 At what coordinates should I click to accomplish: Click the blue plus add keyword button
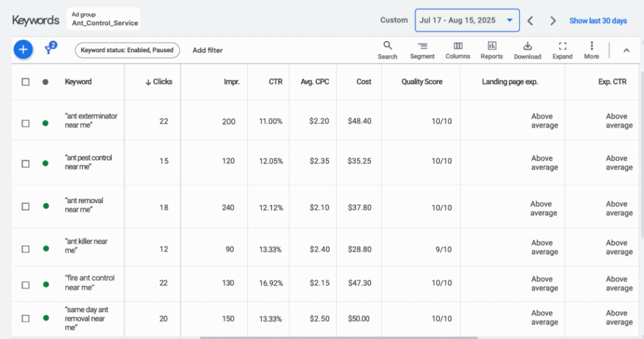point(23,50)
